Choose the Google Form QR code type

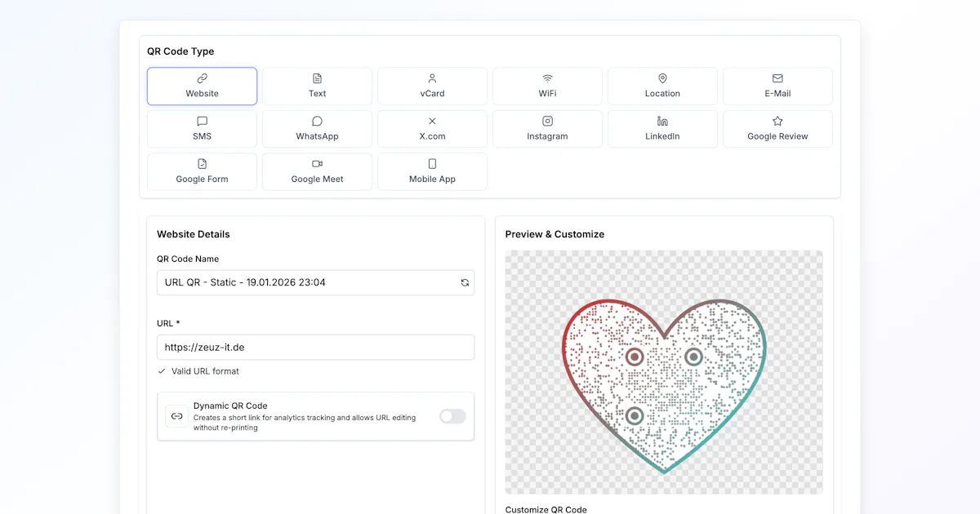click(202, 171)
